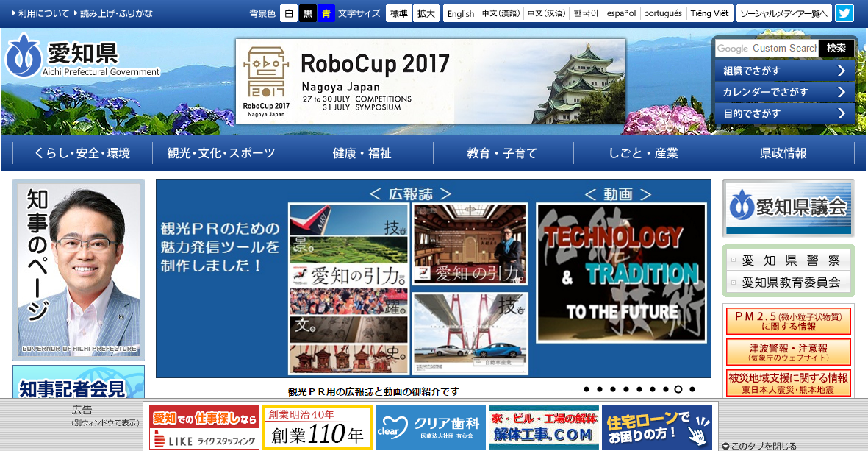Expand カレンダーでさがす option
Screen dimensions: 868x451
click(784, 91)
